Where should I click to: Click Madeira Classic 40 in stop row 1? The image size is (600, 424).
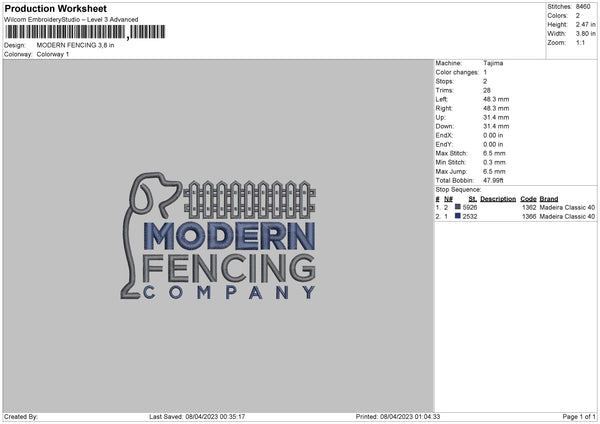(x=567, y=207)
